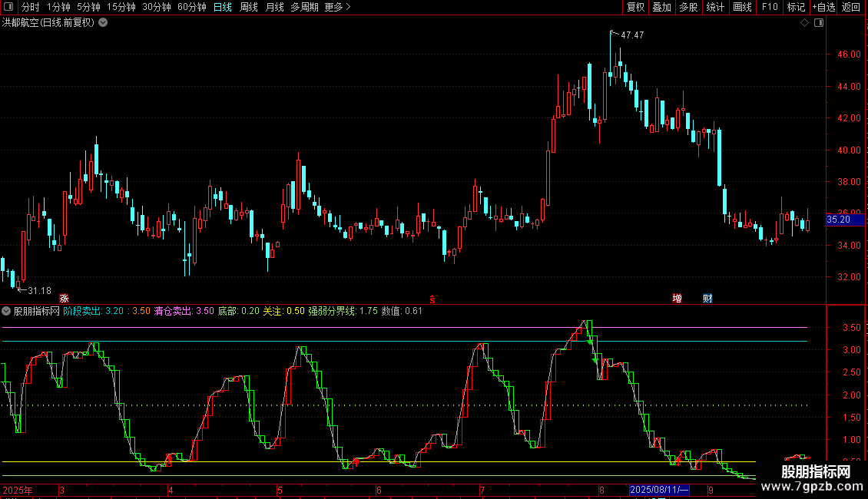Click the 财 financial marker icon

click(x=707, y=298)
